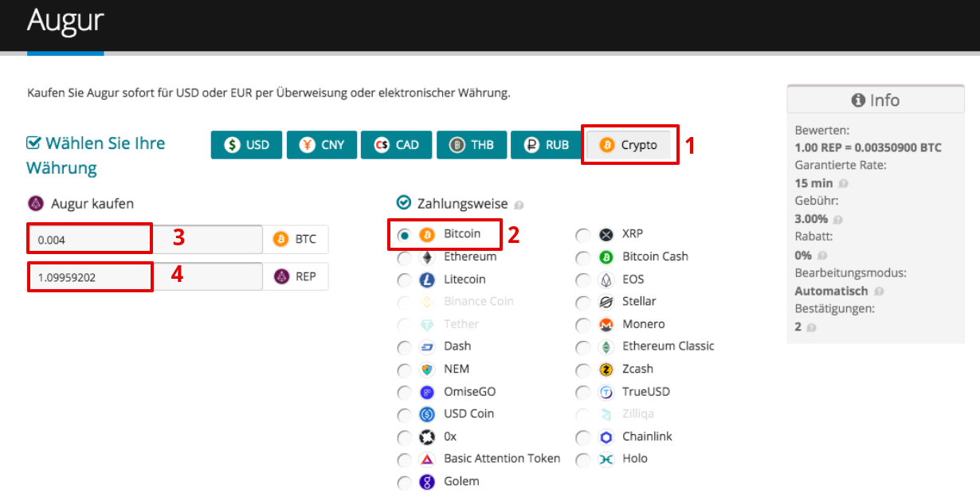Select the Chainlink radio button
The height and width of the screenshot is (501, 980).
[x=583, y=437]
